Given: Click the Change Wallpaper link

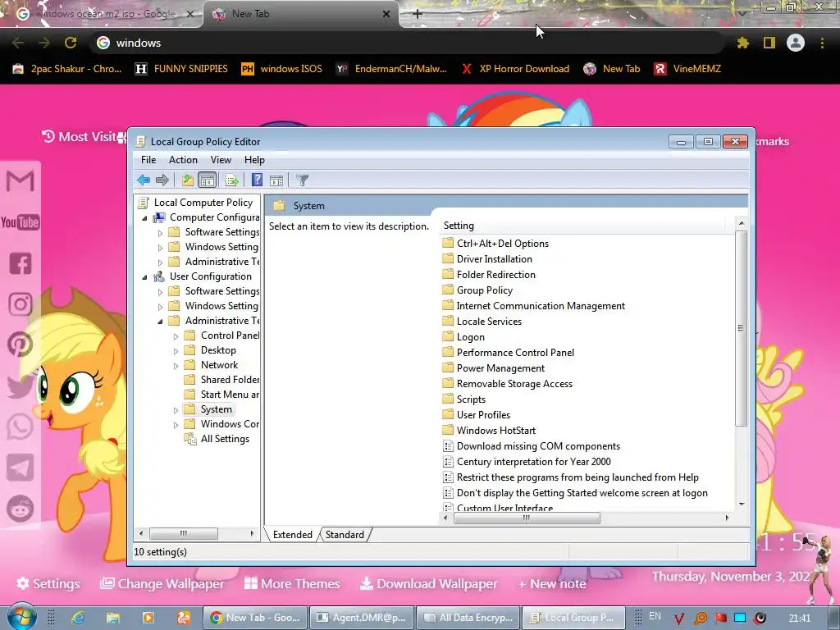Looking at the screenshot, I should click(x=163, y=583).
